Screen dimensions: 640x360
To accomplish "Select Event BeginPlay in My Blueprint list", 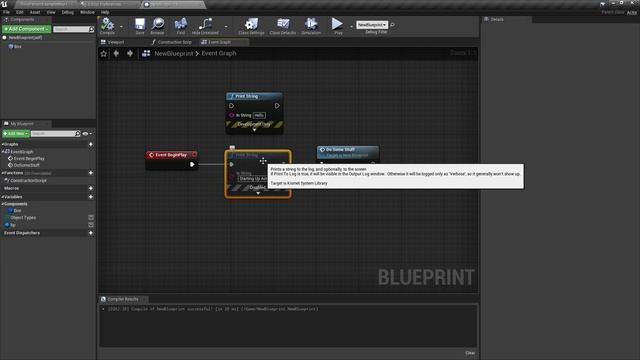I will tap(29, 158).
